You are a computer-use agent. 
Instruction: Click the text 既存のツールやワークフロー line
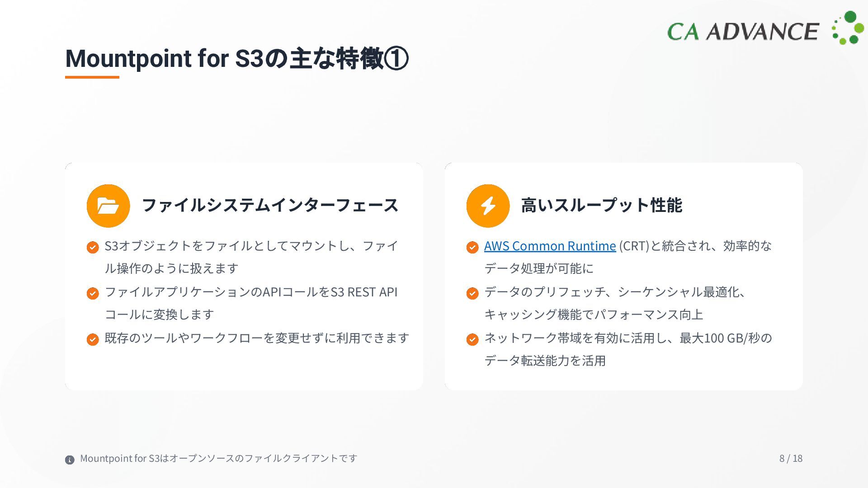coord(257,338)
